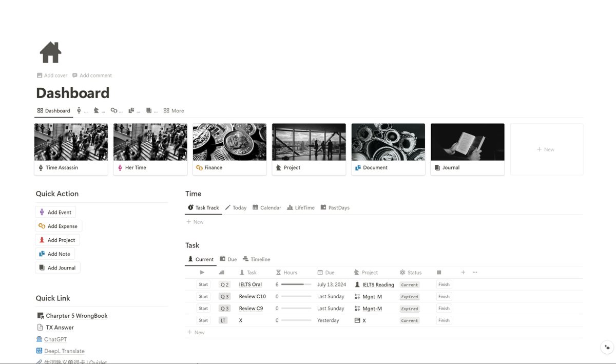Open the chess knight icon view tab
Viewport: 616px width, 364px height.
100,110
